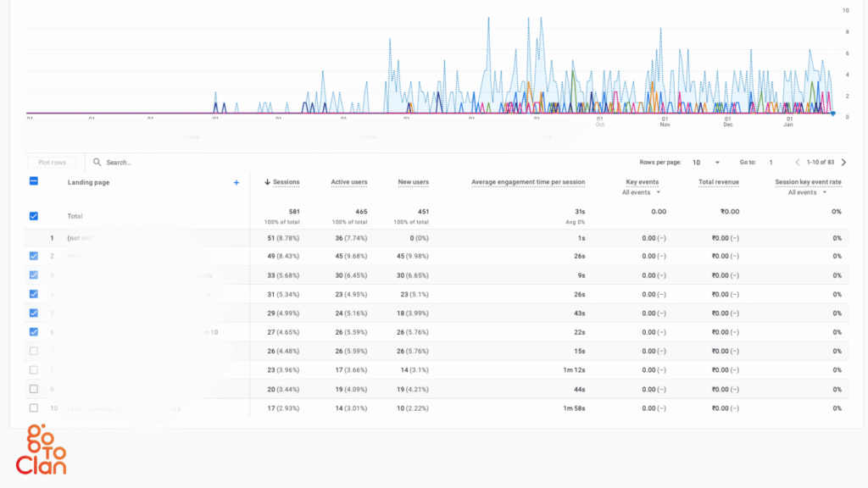This screenshot has width=868, height=488.
Task: Click the Go to page number field
Action: point(770,162)
